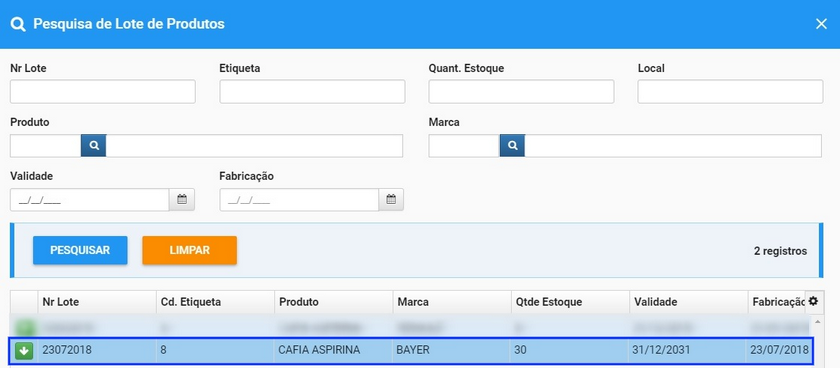The image size is (840, 368).
Task: Open the table column settings gear
Action: point(813,302)
